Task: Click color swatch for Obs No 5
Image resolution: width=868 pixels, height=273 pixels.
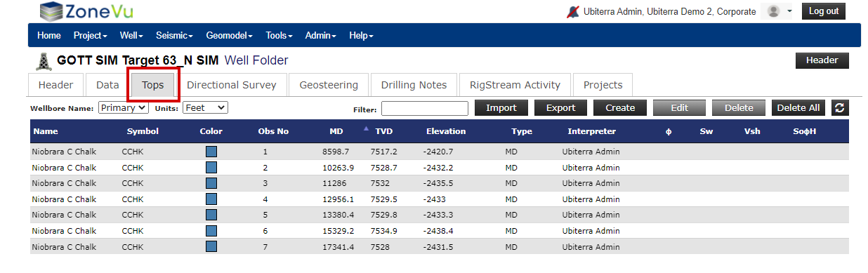Action: click(x=211, y=215)
